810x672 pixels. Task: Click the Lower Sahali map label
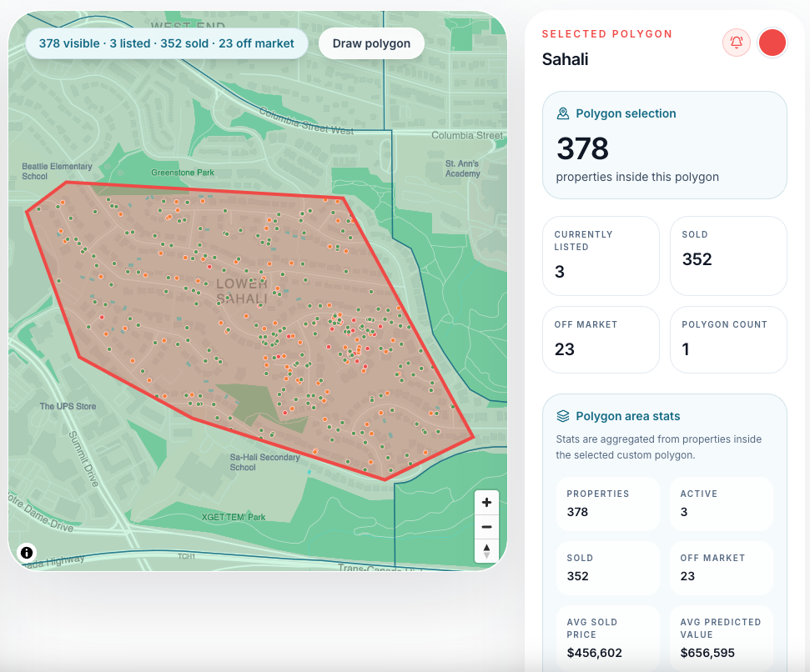[x=242, y=291]
